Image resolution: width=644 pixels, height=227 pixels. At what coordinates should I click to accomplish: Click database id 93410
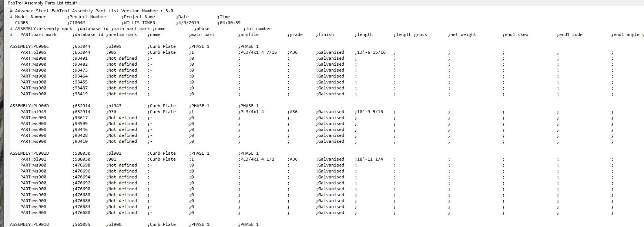(81, 141)
